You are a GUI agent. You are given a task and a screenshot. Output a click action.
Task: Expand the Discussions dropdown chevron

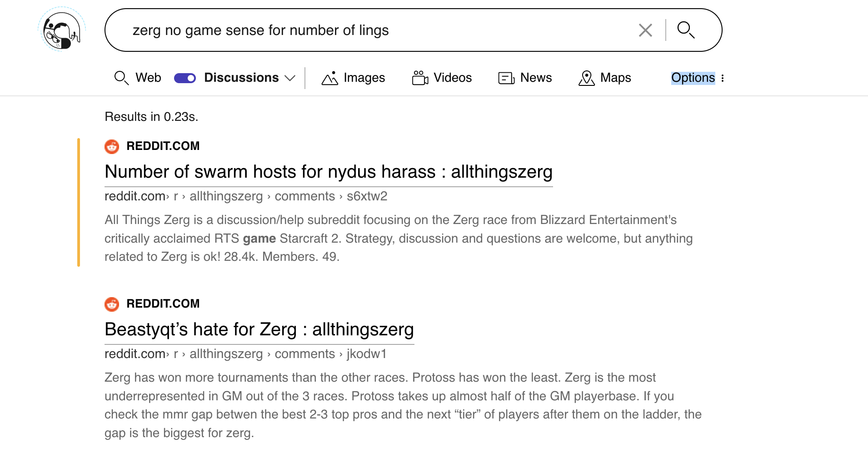pyautogui.click(x=290, y=78)
